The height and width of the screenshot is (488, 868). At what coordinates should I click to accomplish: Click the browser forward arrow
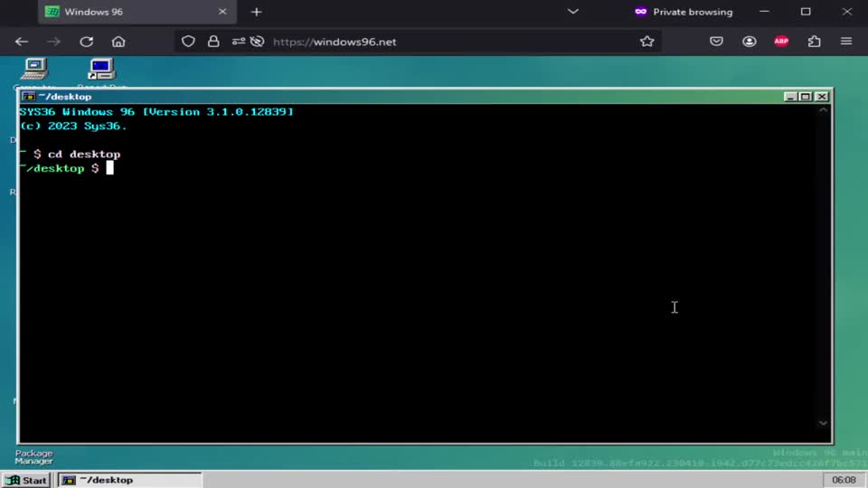point(53,42)
